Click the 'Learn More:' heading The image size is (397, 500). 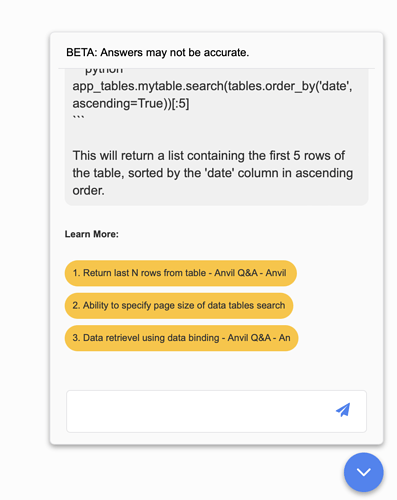[x=92, y=234]
